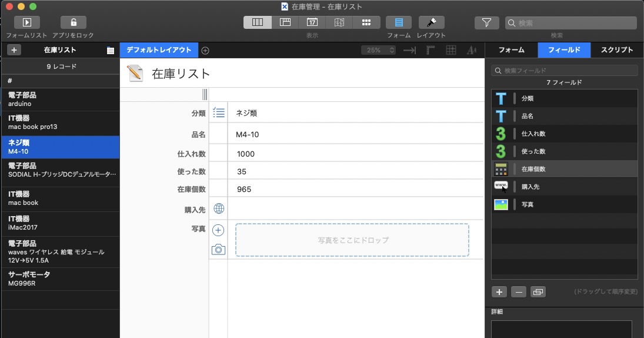Toggle the grid view display mode
Screen dimensions: 644x338
pos(366,22)
